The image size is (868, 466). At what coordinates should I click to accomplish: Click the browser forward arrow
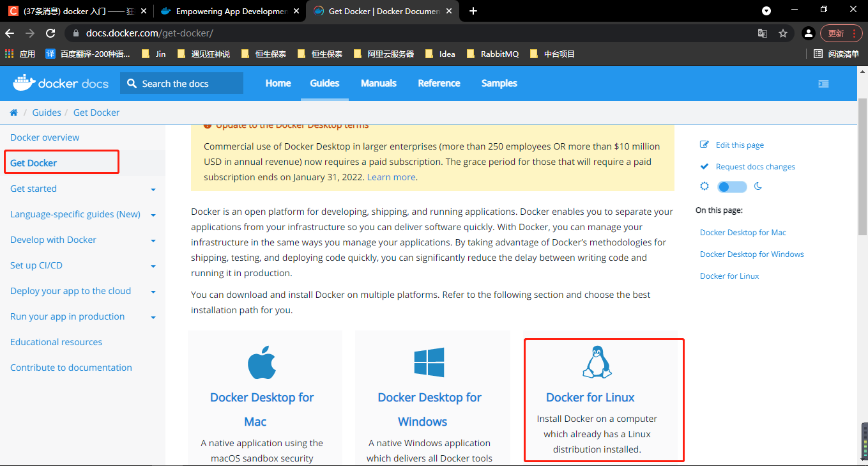[x=30, y=33]
